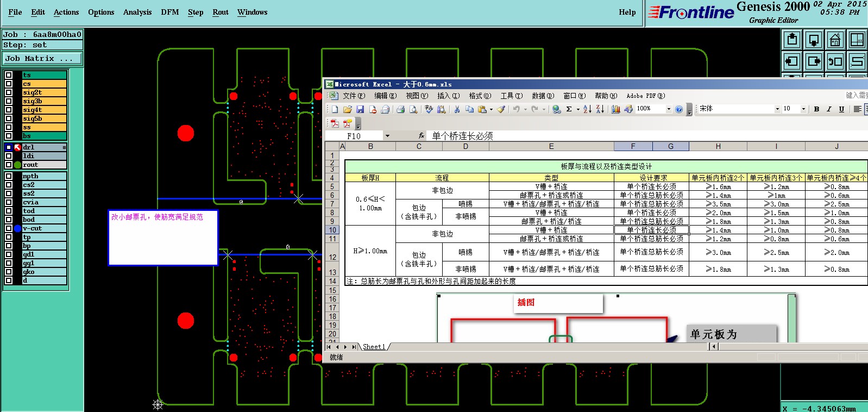Click the Excel Name Box showing F10
The height and width of the screenshot is (412, 868).
coord(354,136)
